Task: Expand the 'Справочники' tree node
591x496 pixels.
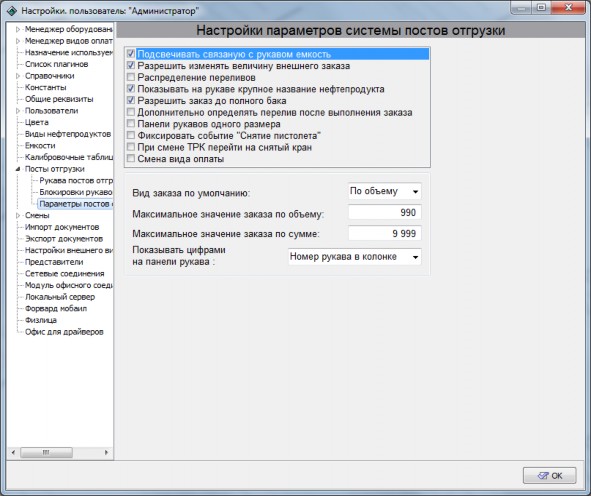Action: tap(18, 76)
